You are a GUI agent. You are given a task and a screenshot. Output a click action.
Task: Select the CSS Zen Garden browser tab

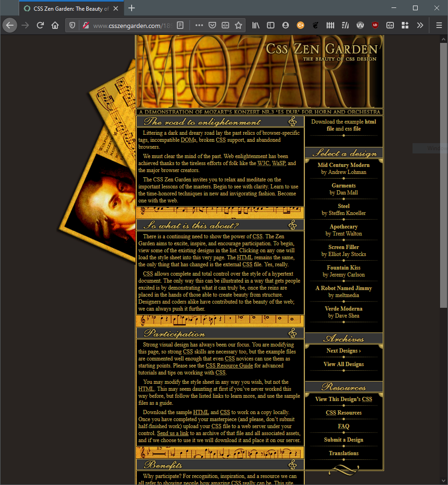[x=65, y=8]
